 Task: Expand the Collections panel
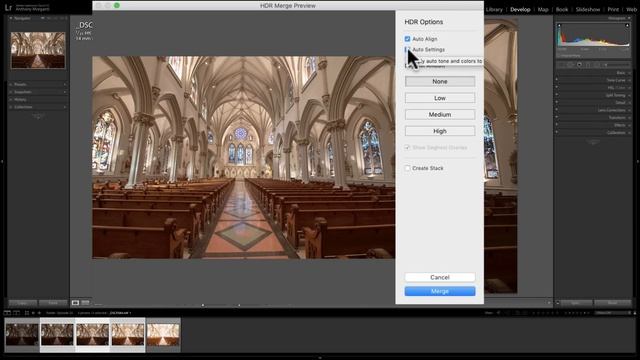[x=38, y=107]
